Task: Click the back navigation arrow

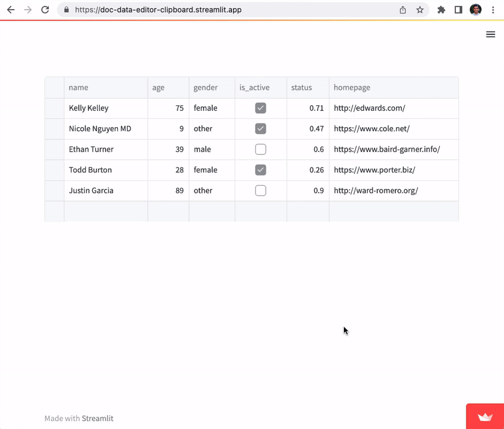Action: [10, 9]
